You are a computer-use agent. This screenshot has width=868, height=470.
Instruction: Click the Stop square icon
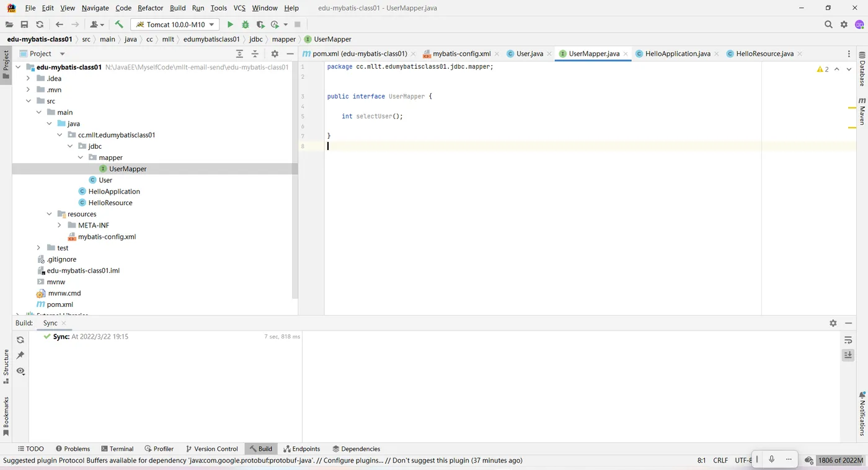point(298,24)
